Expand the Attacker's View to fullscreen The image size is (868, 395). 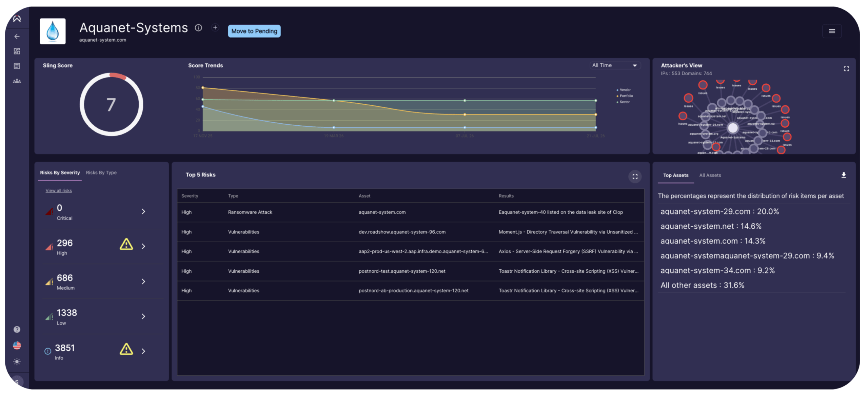click(846, 69)
